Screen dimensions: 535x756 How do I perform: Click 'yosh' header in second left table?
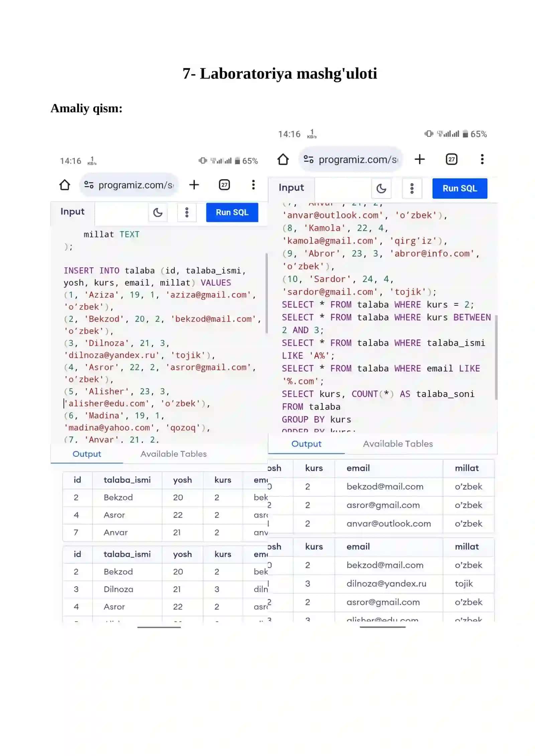coord(182,554)
